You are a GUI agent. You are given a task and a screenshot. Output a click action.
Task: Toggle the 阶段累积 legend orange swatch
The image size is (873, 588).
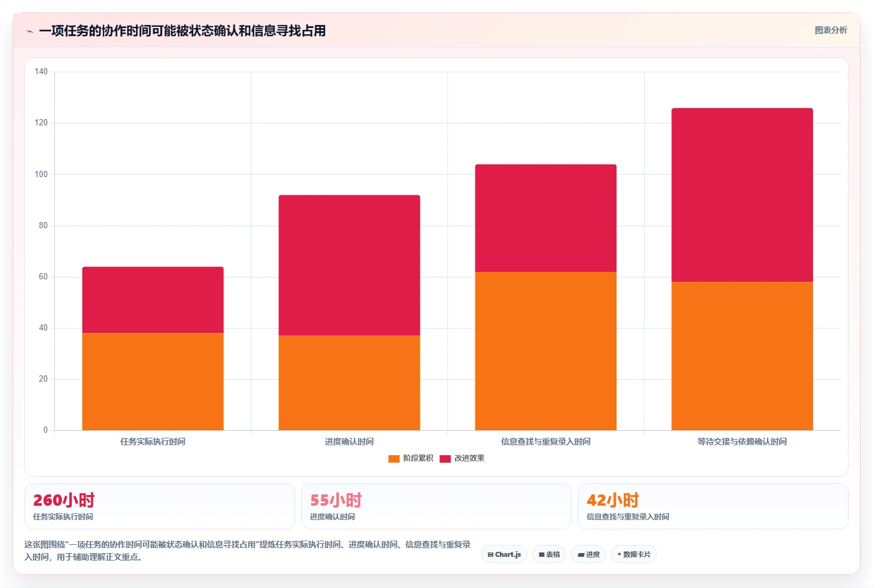point(394,459)
